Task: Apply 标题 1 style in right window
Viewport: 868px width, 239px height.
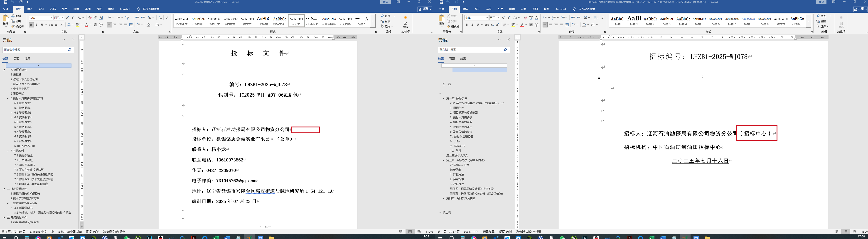Action: (x=634, y=21)
